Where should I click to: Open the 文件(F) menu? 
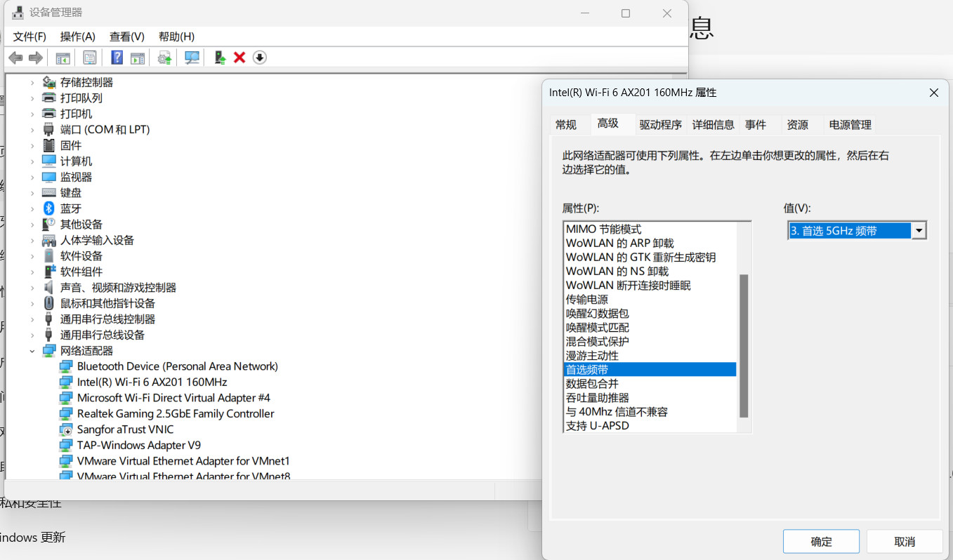pos(29,36)
